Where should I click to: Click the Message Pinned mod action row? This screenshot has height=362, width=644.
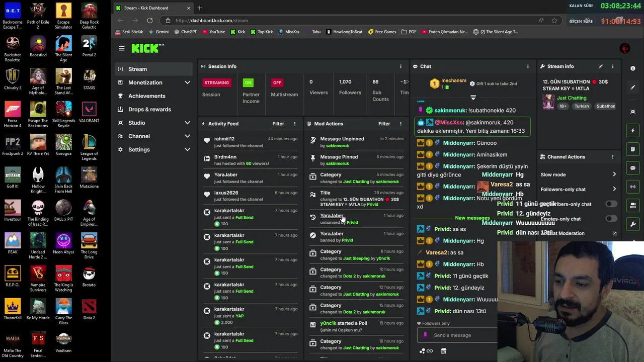(x=356, y=160)
